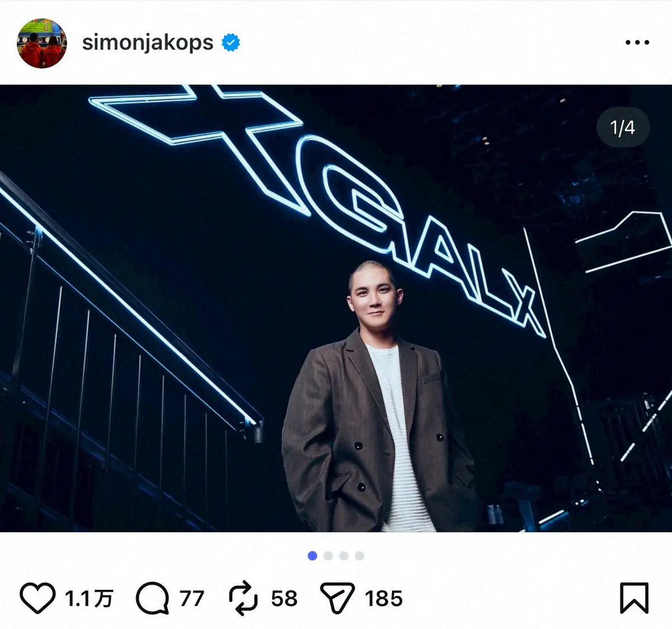Like the post with the heart icon
Viewport: 672px width, 629px height.
(x=38, y=598)
